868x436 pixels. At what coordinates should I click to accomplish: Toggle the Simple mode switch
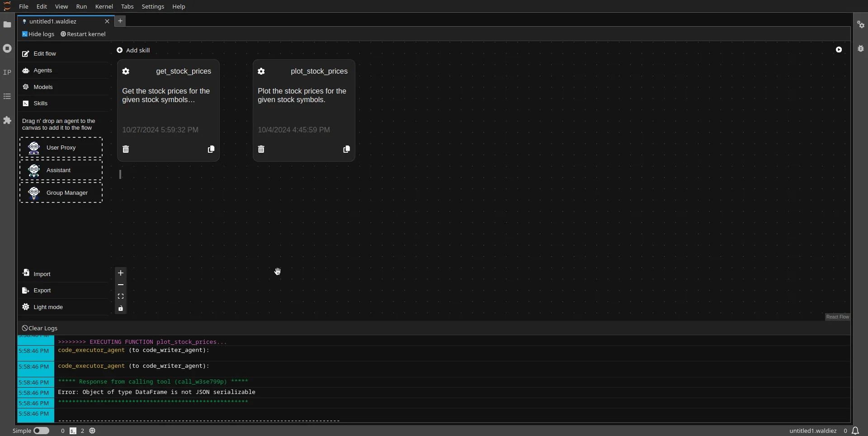tap(42, 431)
